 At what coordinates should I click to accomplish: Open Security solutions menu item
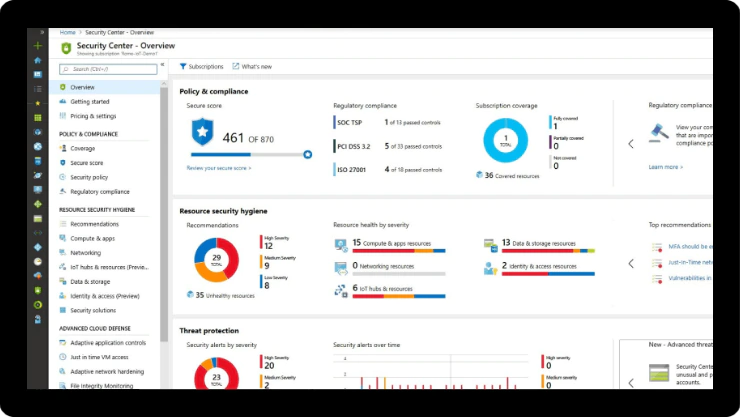[93, 310]
